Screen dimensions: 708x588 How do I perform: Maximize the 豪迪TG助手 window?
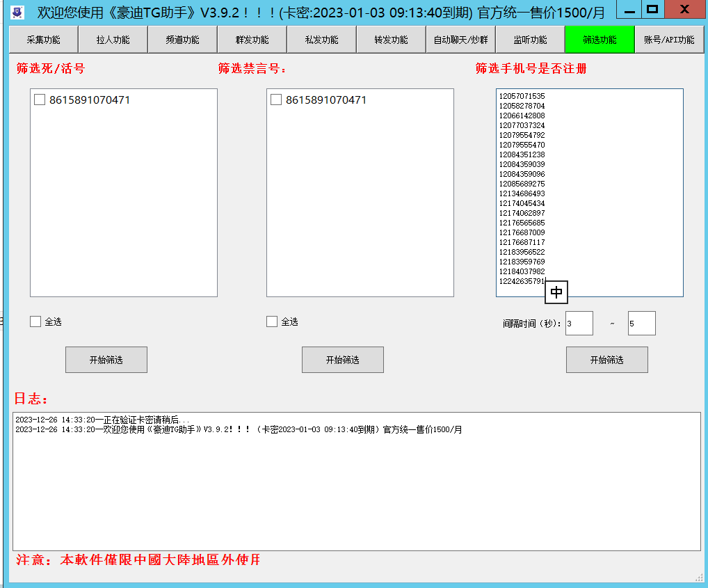click(x=652, y=9)
